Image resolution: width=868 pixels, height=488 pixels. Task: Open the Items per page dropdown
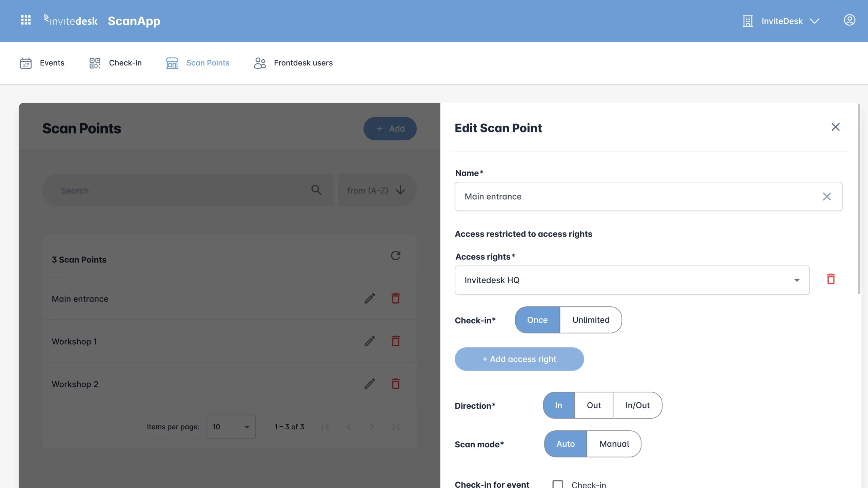tap(231, 427)
